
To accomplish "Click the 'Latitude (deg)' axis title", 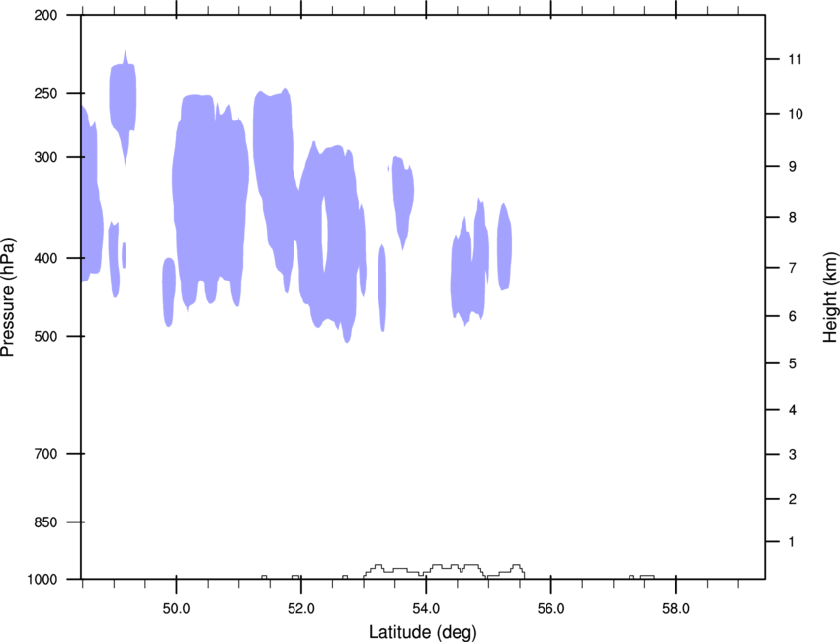I will 422,632.
